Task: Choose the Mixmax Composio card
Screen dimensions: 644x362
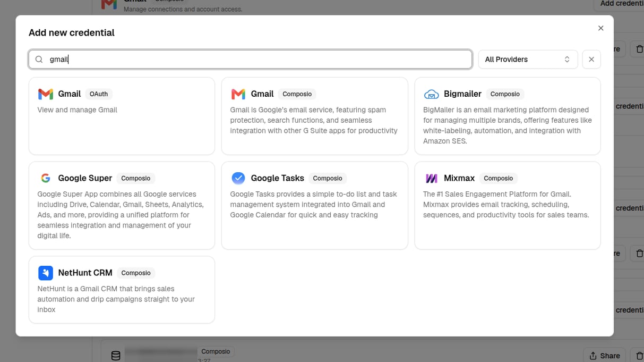Action: [507, 205]
